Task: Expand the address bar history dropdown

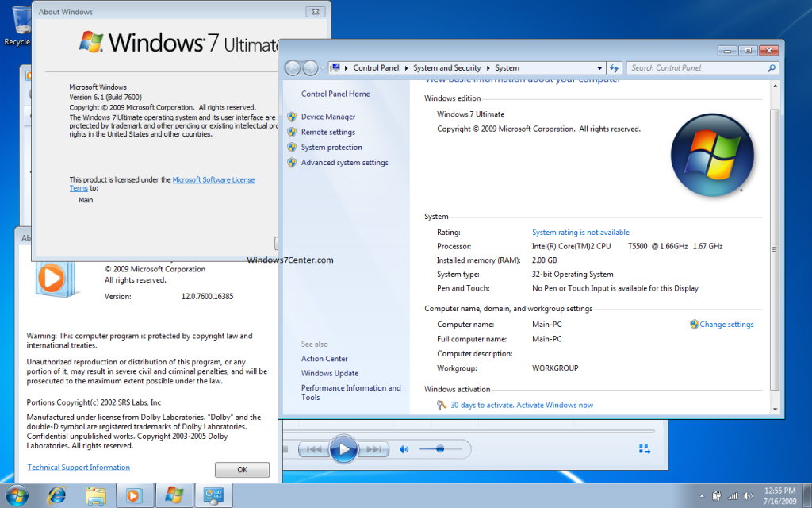Action: (x=599, y=68)
